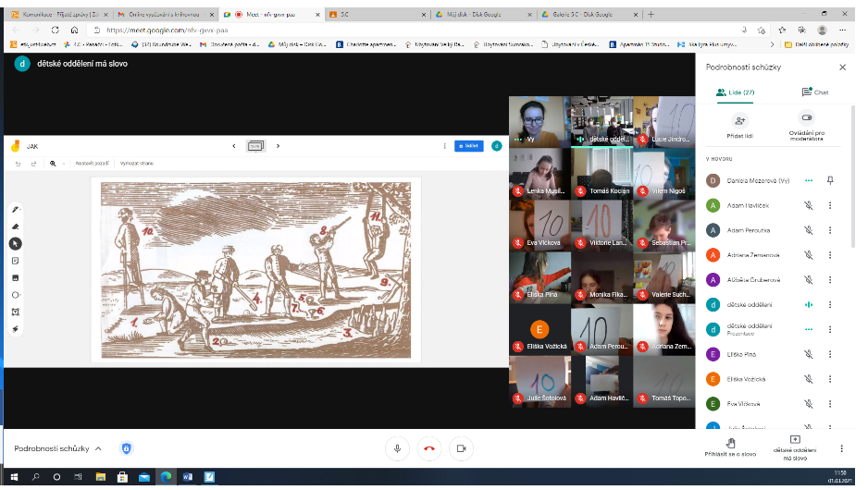Select Eliška Vožická video tile

coord(539,329)
